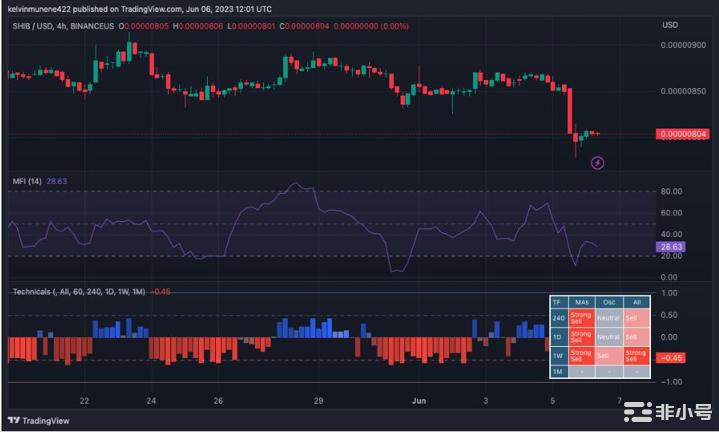
Task: Click the 0.00000900 level on price axis
Action: (x=686, y=45)
